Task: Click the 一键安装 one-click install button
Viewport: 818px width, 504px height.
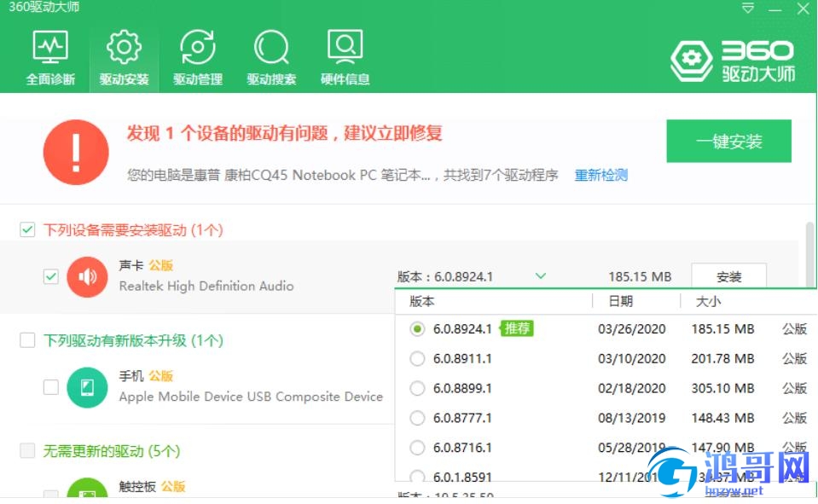Action: pos(728,142)
